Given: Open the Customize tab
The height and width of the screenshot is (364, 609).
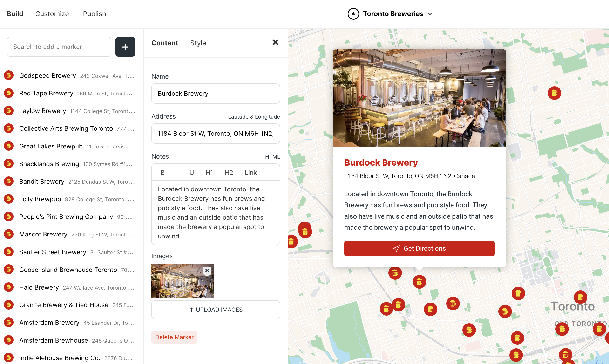Looking at the screenshot, I should [x=52, y=14].
